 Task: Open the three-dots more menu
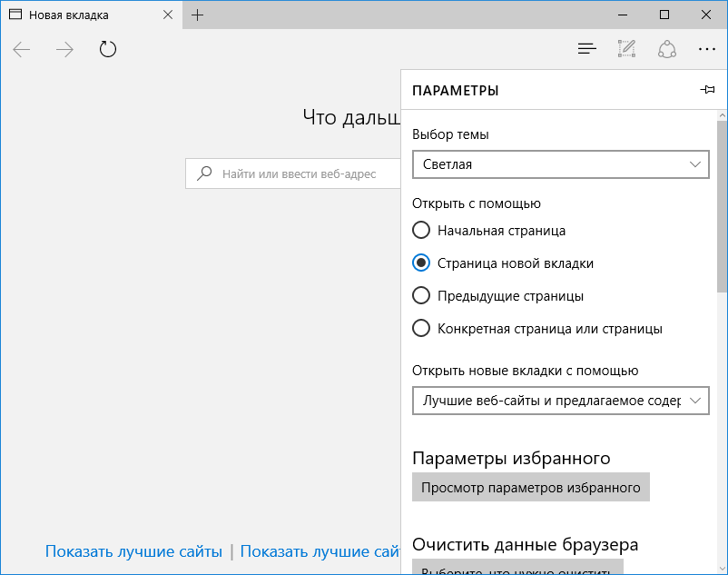click(706, 49)
